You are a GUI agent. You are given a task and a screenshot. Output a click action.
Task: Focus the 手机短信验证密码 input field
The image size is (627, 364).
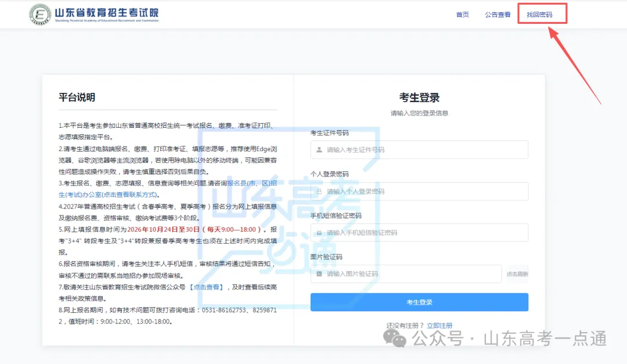coord(419,232)
